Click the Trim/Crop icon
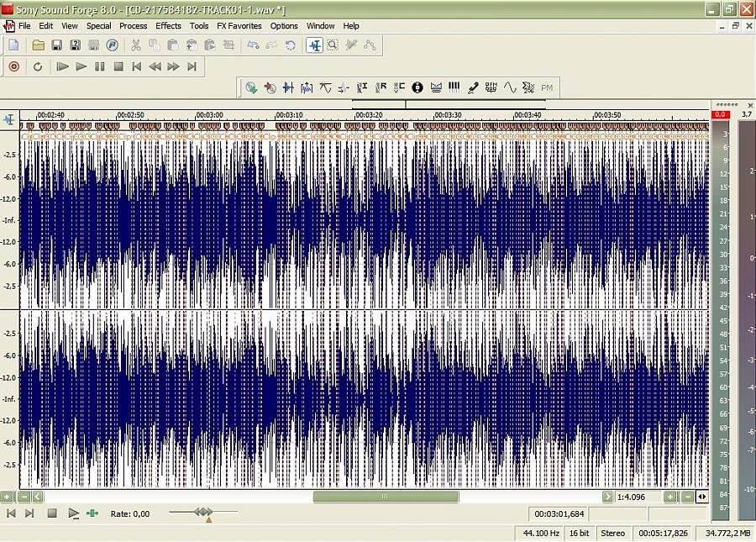 pos(229,45)
